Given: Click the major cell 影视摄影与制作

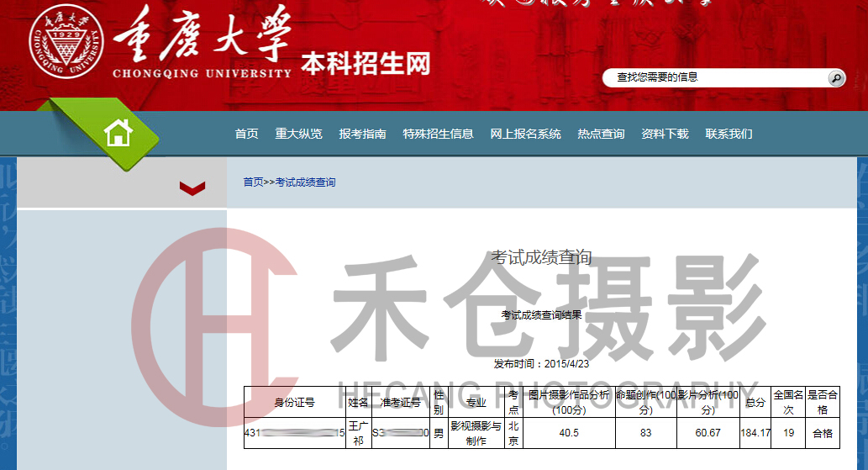Looking at the screenshot, I should coord(476,433).
